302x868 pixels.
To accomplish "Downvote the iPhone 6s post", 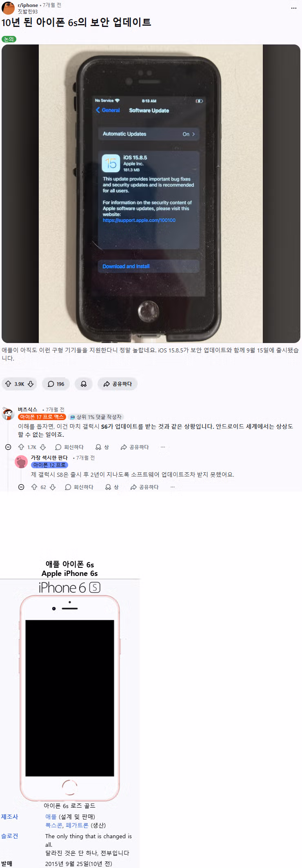I will coord(31,384).
